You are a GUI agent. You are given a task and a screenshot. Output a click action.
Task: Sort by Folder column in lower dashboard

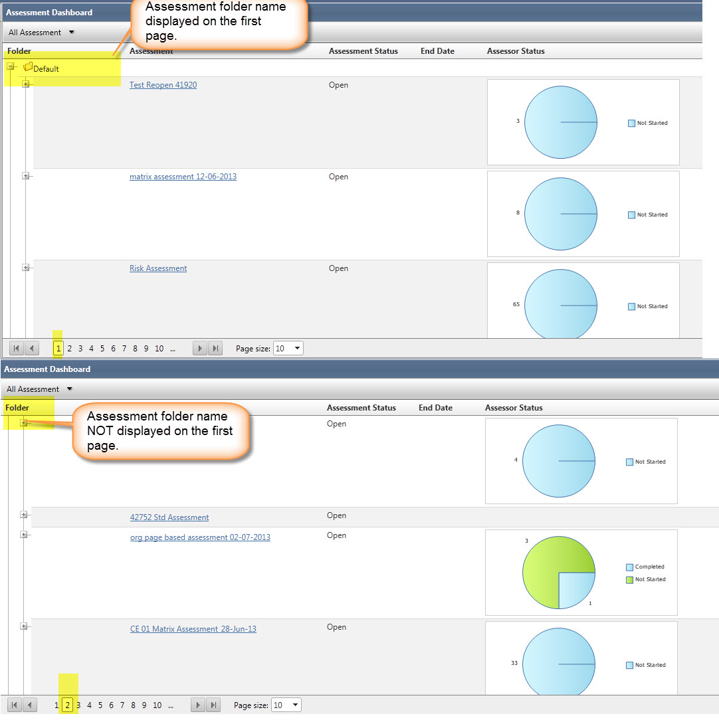click(x=17, y=408)
